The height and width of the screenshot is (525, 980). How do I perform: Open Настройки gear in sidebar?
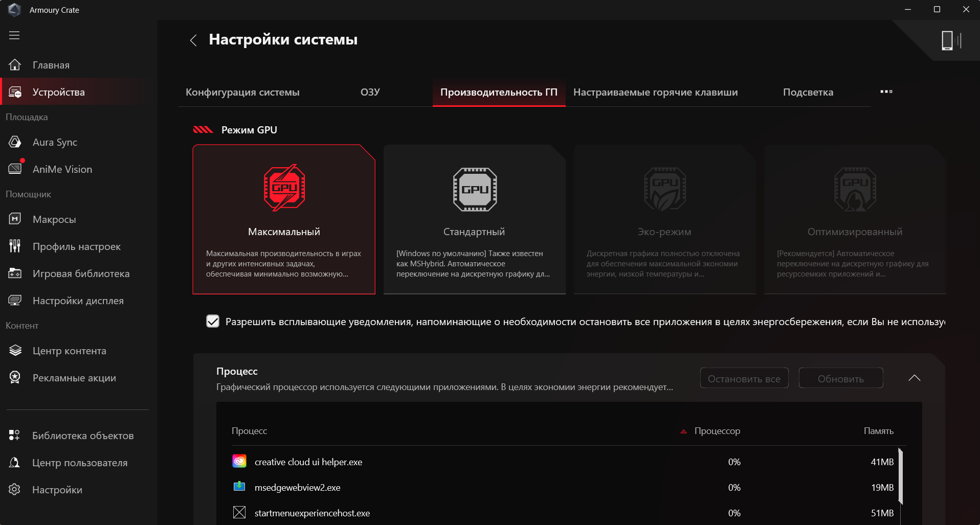pyautogui.click(x=15, y=490)
